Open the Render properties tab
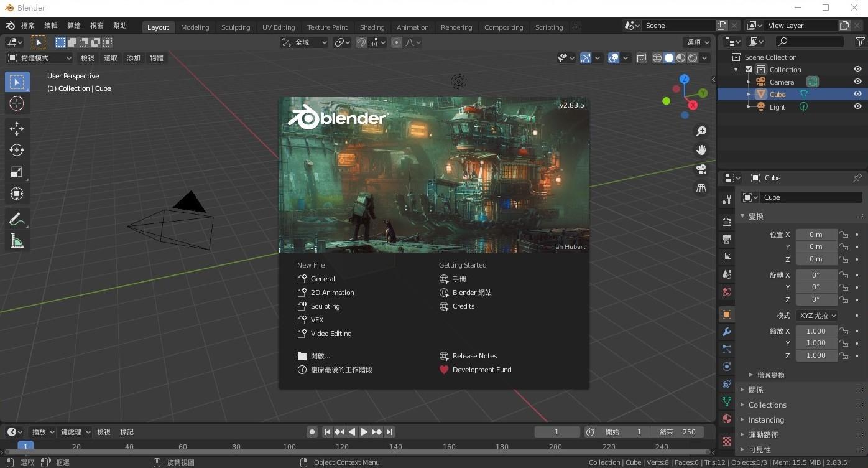Screen dimensions: 868x468 pyautogui.click(x=726, y=222)
